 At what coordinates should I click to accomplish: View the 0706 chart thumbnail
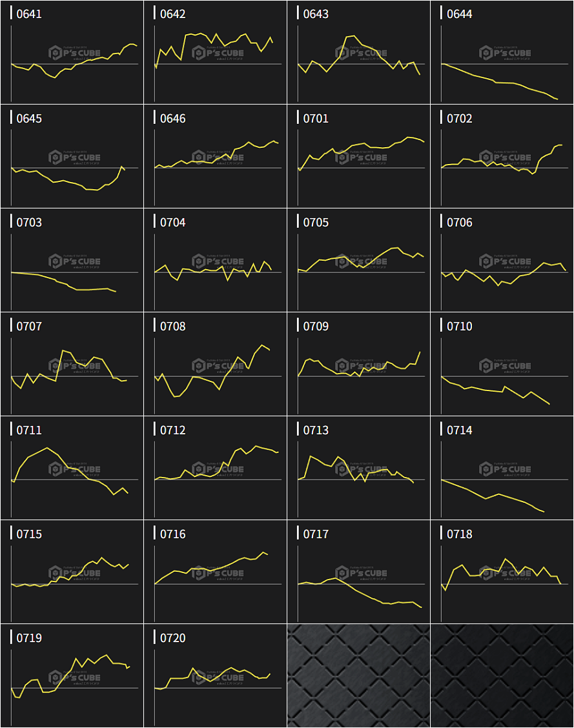click(x=502, y=260)
